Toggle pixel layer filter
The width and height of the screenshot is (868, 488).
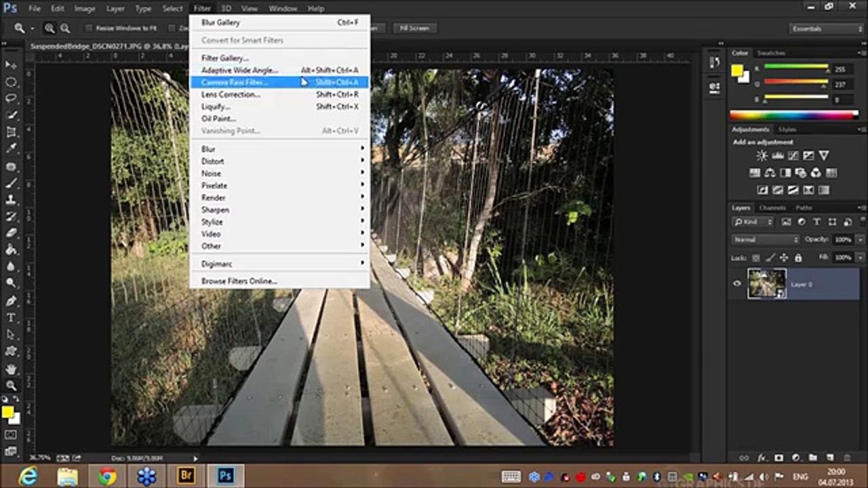tap(787, 222)
